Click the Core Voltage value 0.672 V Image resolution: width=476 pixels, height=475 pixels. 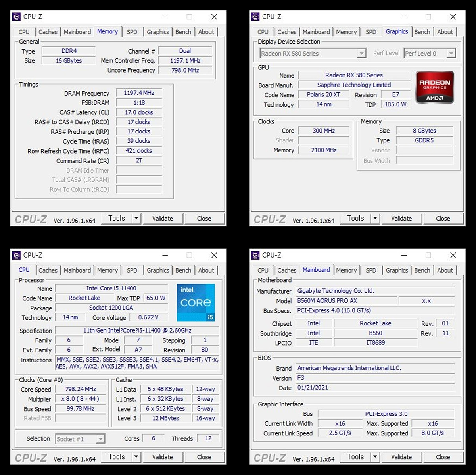148,317
